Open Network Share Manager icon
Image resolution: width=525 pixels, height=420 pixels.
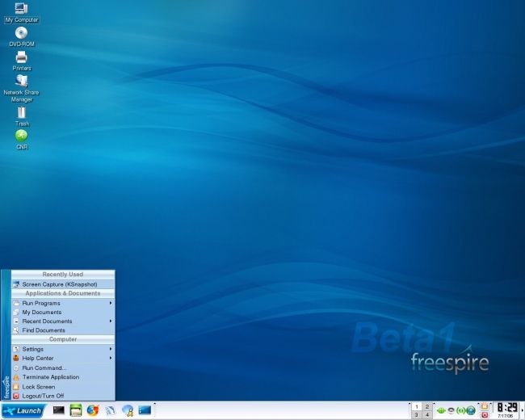(x=21, y=82)
